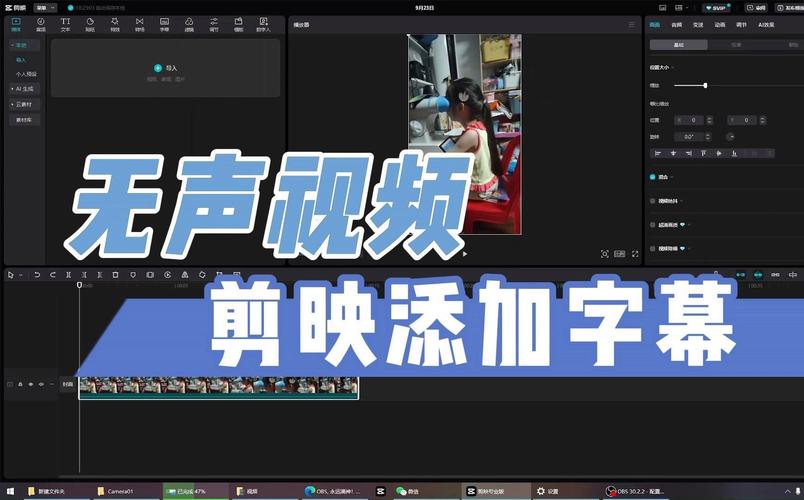Click the mirror flip icon in timeline toolbar
The image size is (804, 500).
coord(185,275)
